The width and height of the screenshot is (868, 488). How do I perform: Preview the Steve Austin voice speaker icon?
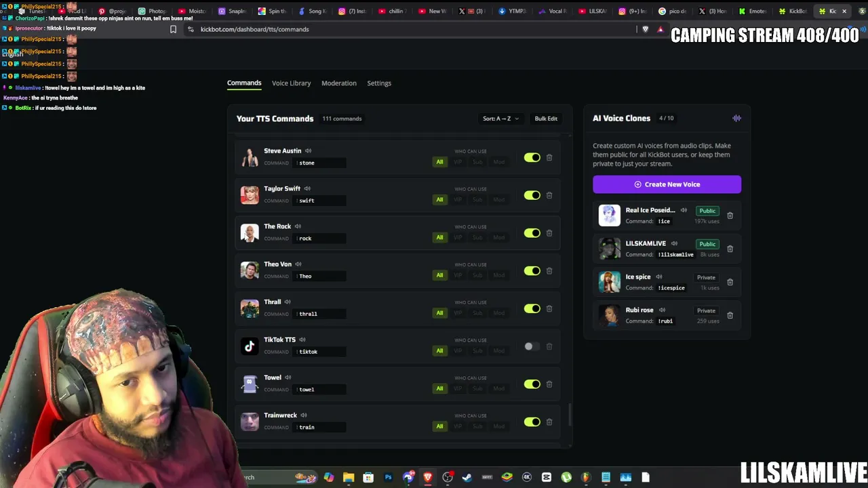(x=308, y=150)
